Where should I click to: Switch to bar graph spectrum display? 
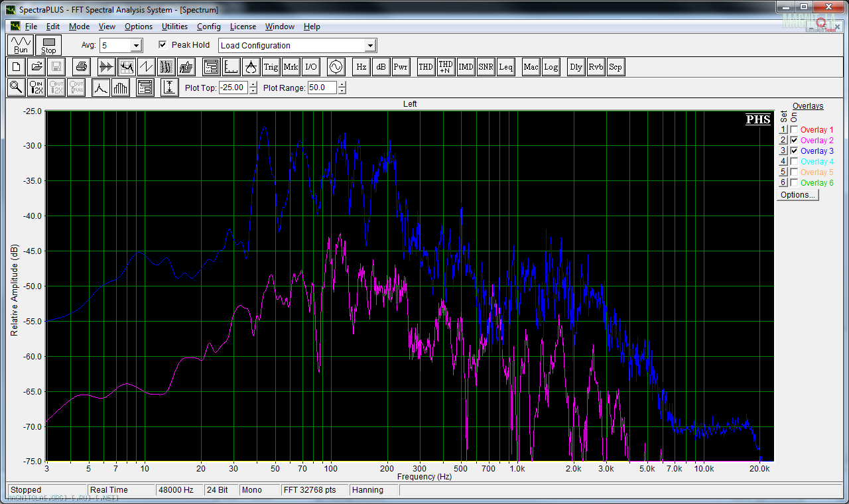(121, 88)
